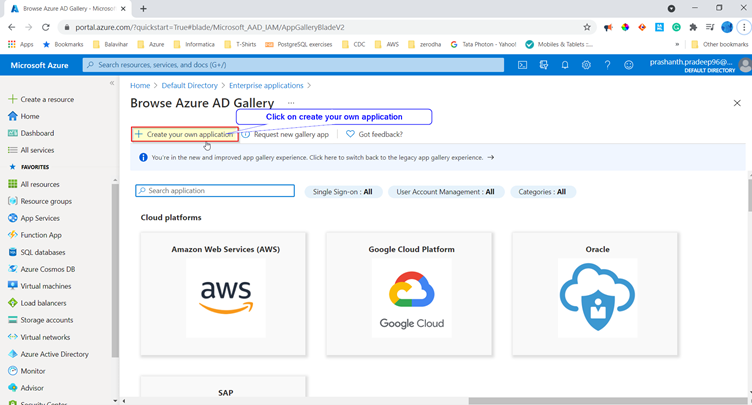Open Virtual networks icon
The width and height of the screenshot is (752, 405).
pyautogui.click(x=13, y=337)
